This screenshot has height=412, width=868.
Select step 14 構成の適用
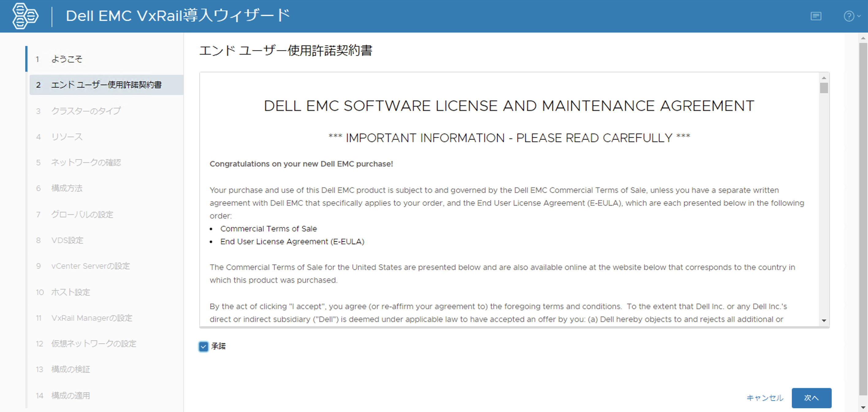[70, 395]
